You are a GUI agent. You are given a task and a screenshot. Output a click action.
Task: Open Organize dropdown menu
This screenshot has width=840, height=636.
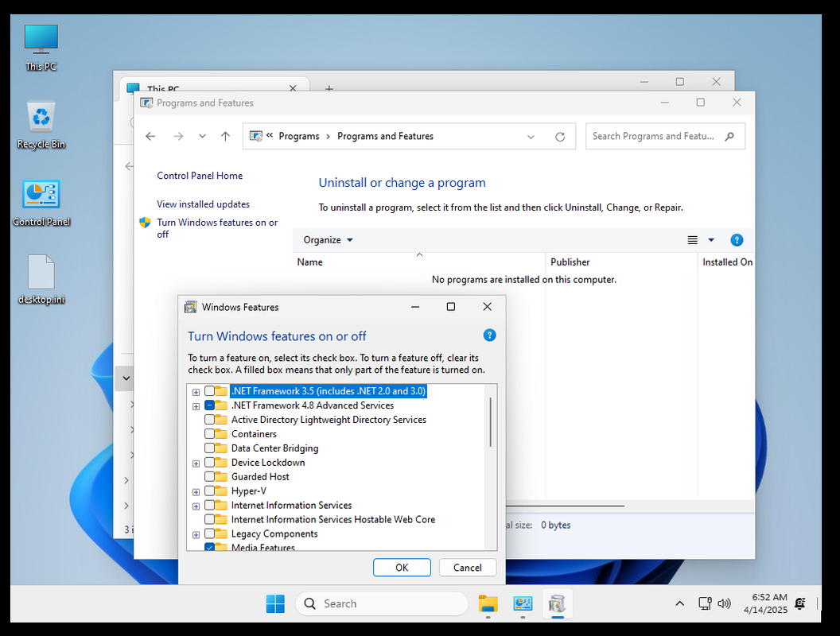pyautogui.click(x=328, y=240)
